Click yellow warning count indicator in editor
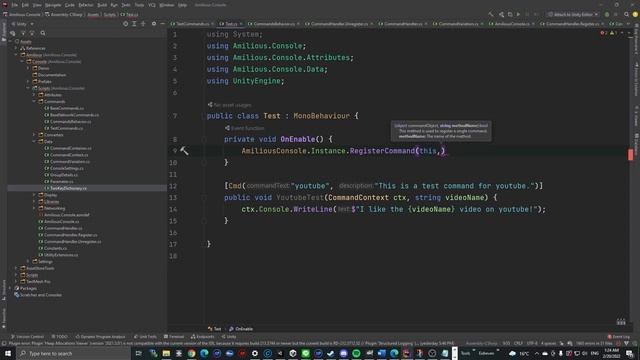 click(x=613, y=33)
